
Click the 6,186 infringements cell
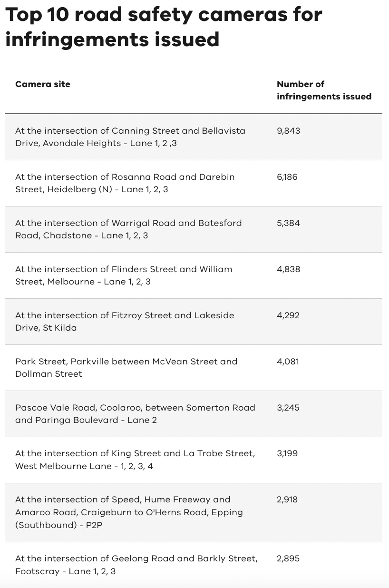pyautogui.click(x=287, y=177)
